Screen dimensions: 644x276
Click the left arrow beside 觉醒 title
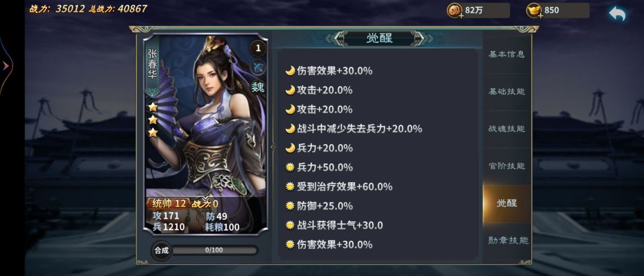point(339,39)
